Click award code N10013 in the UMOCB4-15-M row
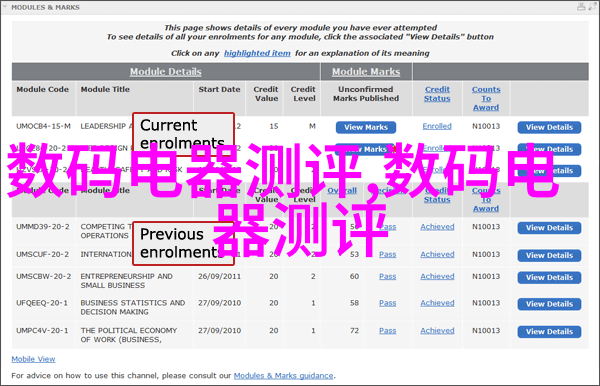Viewport: 600px width, 386px height. tap(486, 126)
